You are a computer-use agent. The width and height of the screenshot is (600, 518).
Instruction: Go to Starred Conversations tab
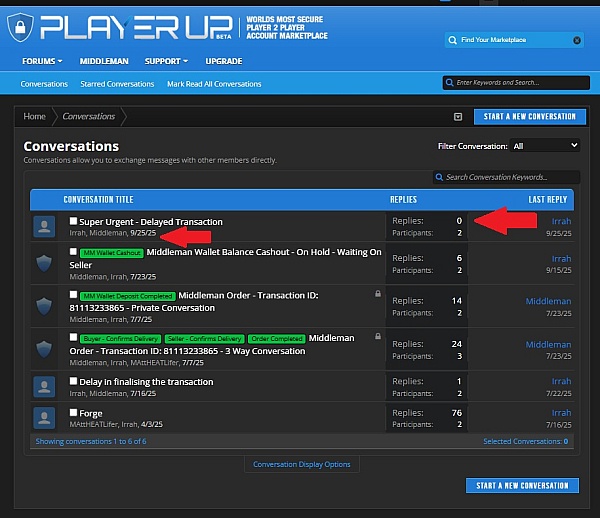(x=117, y=84)
